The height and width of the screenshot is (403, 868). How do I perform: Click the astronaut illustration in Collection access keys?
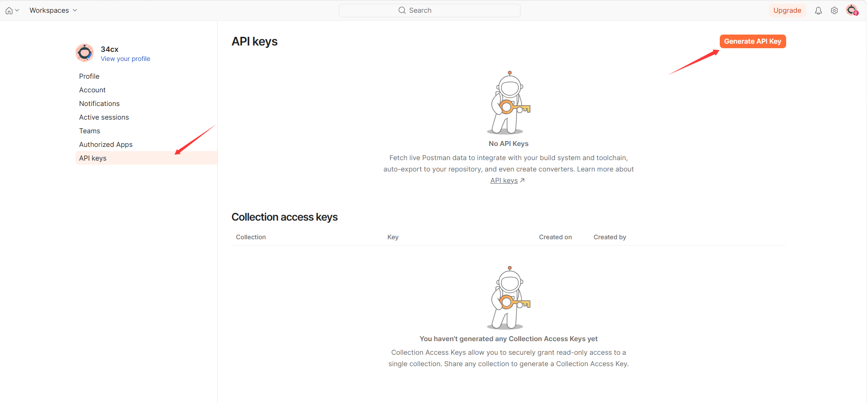pyautogui.click(x=509, y=298)
